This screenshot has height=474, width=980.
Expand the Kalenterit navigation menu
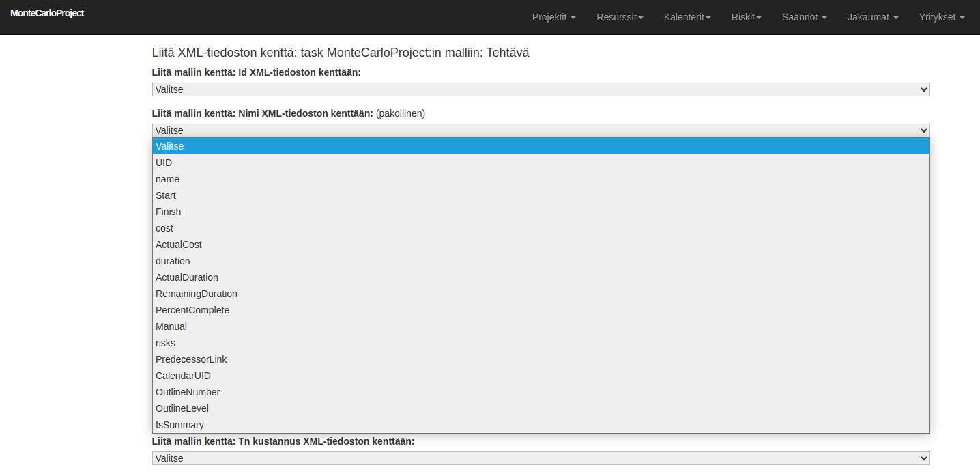click(x=687, y=18)
